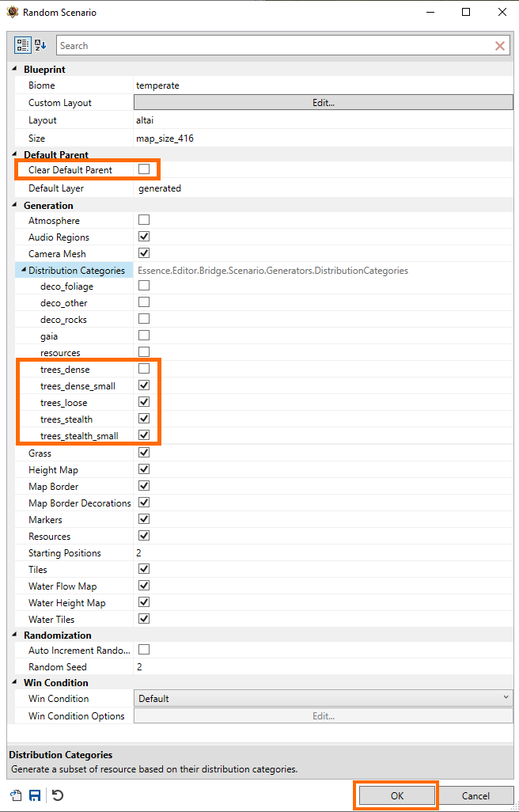Enable deco_foliage distribution category

point(144,286)
